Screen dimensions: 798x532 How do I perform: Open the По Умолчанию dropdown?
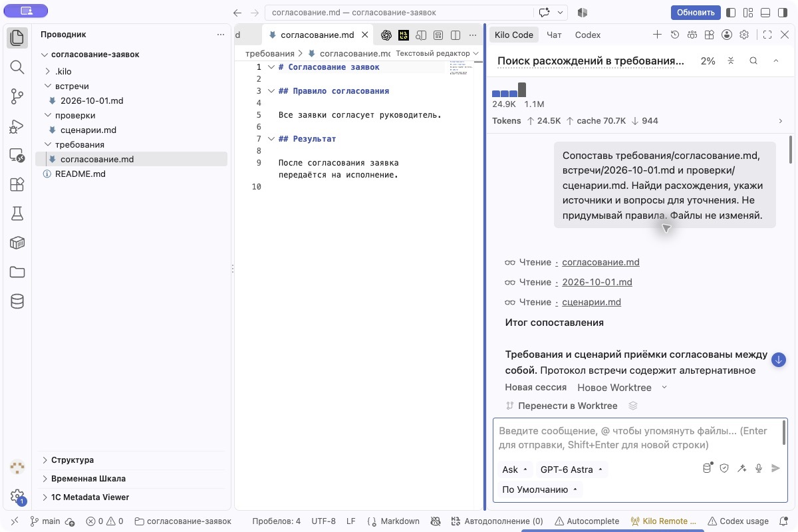tap(540, 489)
